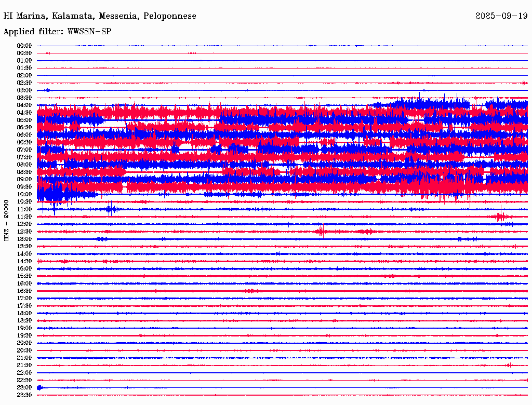Click the red event mid 12:30 trace

[321, 232]
